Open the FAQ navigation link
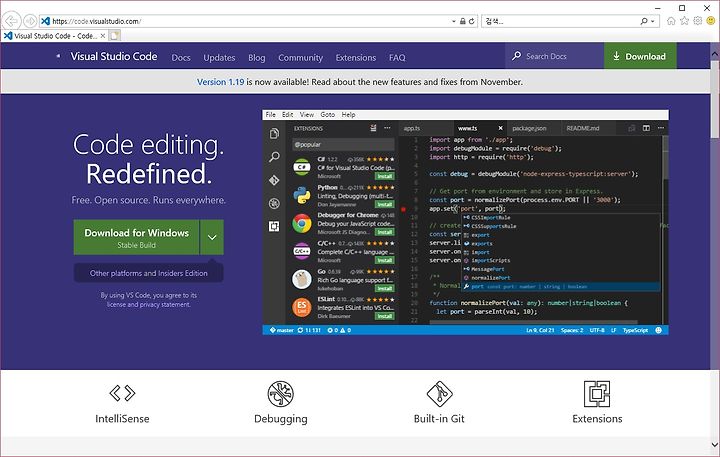720x457 pixels. (x=397, y=57)
